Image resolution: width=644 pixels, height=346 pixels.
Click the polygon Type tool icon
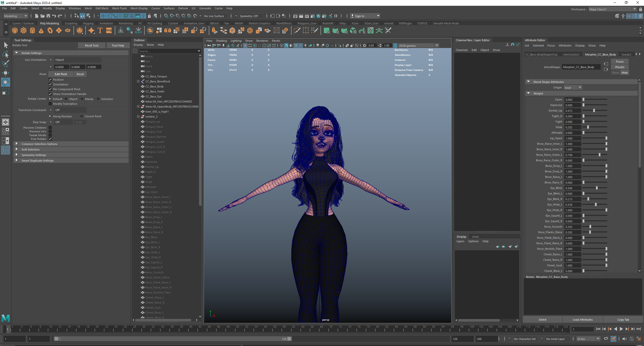click(100, 31)
